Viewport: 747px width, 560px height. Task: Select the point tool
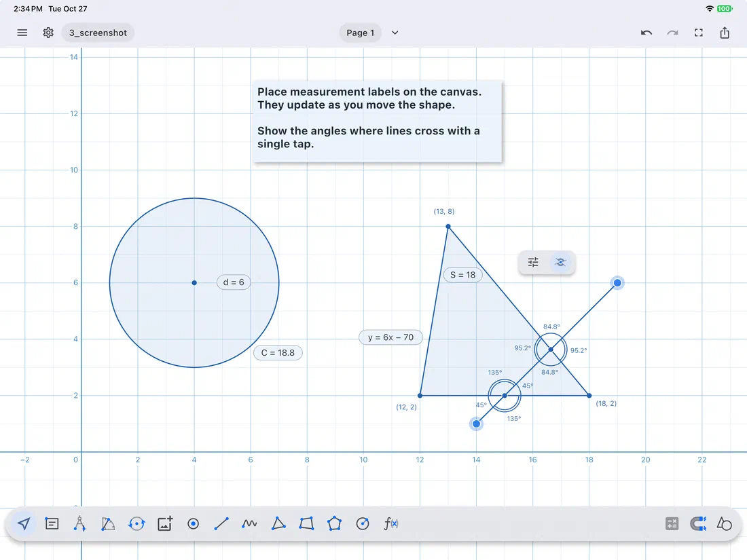pos(193,524)
